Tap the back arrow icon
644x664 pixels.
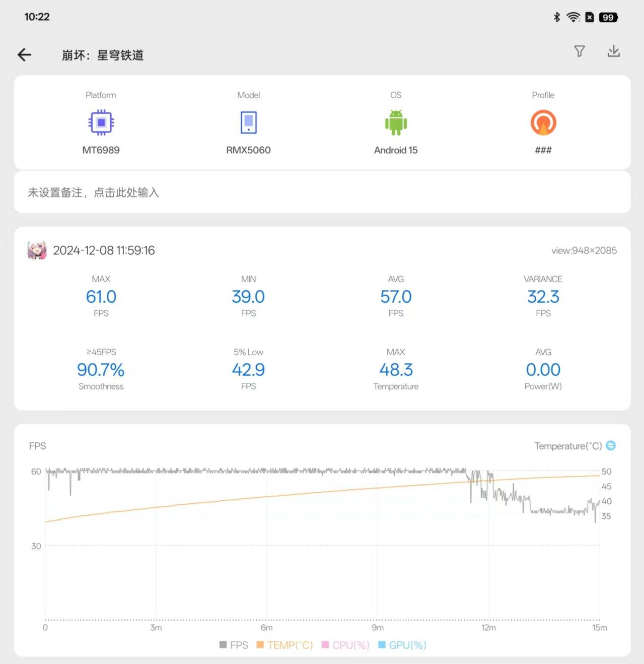pyautogui.click(x=24, y=55)
